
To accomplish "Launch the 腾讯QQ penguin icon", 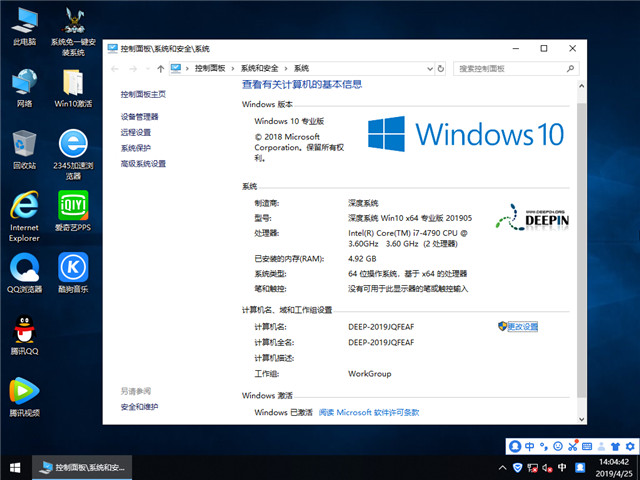I will pos(24,335).
